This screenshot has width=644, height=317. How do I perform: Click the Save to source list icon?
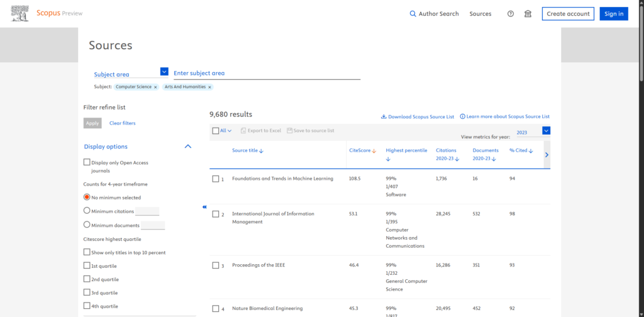[289, 131]
